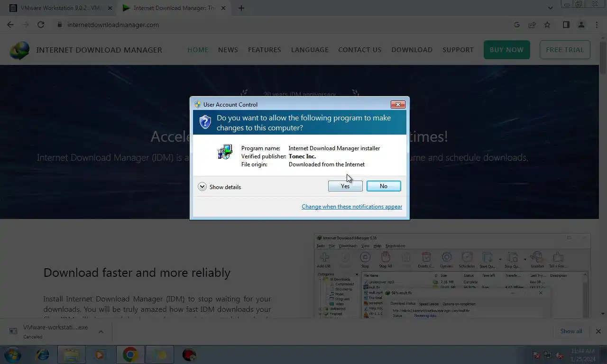Switch to the VMware Workstation browser tab
Screen dimensions: 607x364
[60, 8]
